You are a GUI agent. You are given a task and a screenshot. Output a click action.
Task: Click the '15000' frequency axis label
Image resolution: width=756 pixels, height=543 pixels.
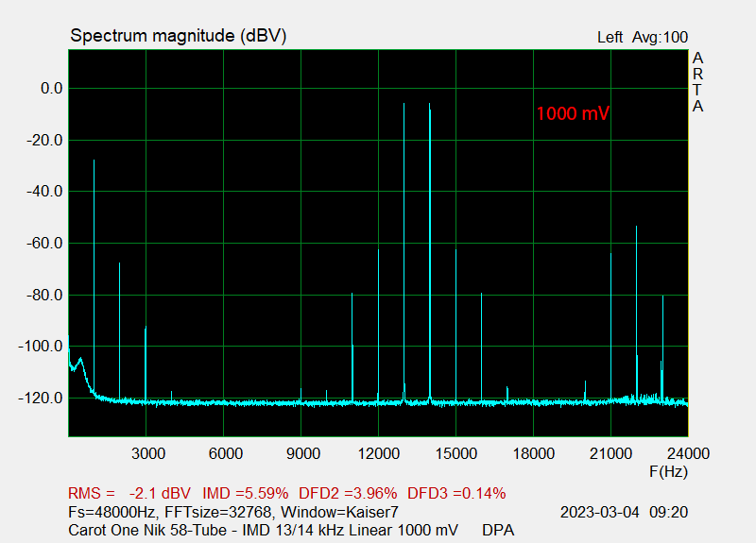pyautogui.click(x=456, y=454)
